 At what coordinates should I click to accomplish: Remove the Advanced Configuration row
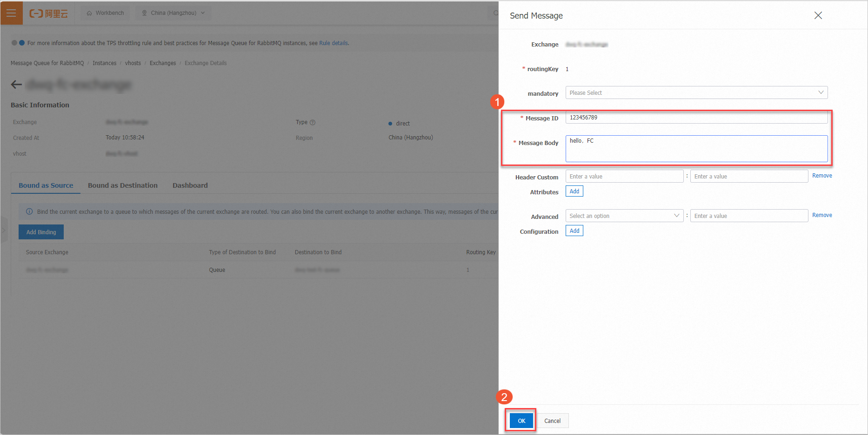pos(822,215)
